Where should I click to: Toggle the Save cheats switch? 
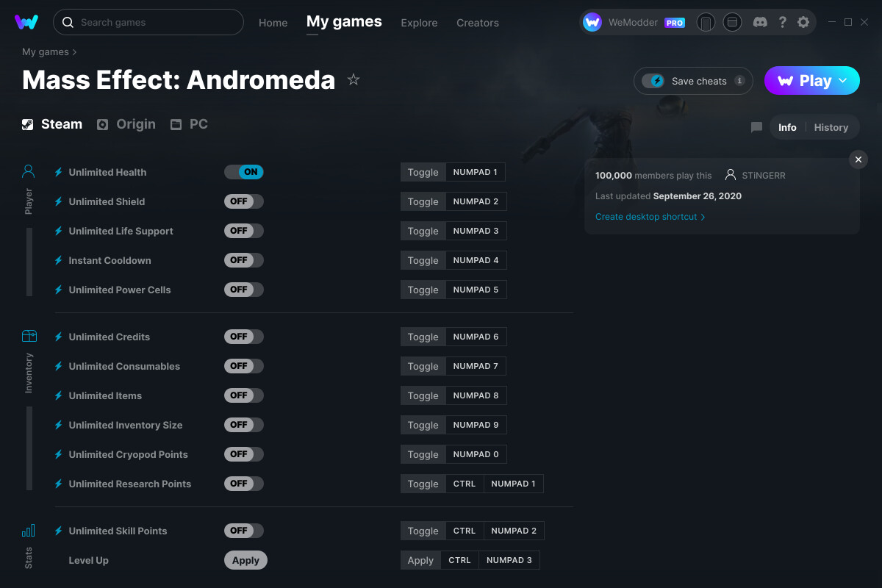point(653,81)
